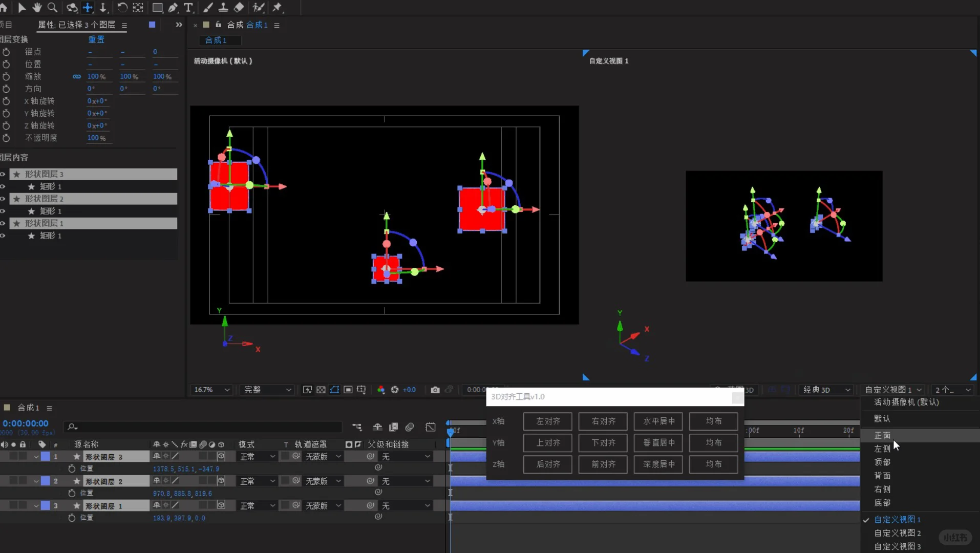Show channel and color management settings
Viewport: 980px width, 553px height.
tap(381, 390)
